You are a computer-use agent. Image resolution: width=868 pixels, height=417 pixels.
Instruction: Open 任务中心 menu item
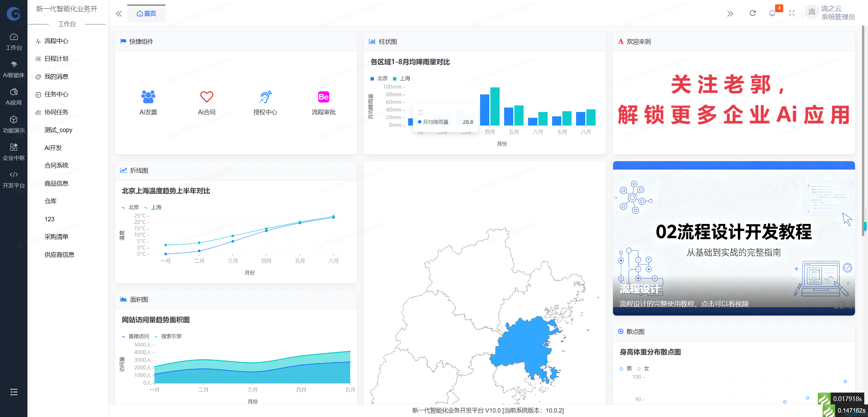(x=56, y=94)
